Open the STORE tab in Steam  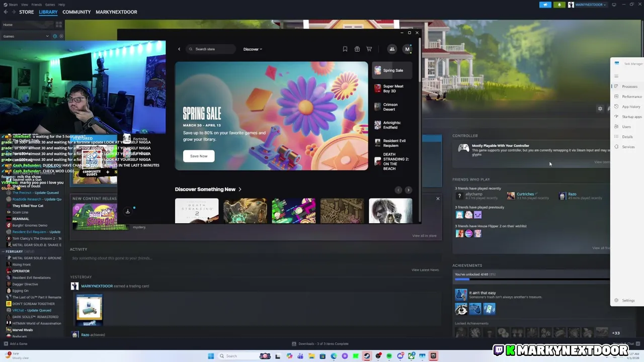pos(27,12)
